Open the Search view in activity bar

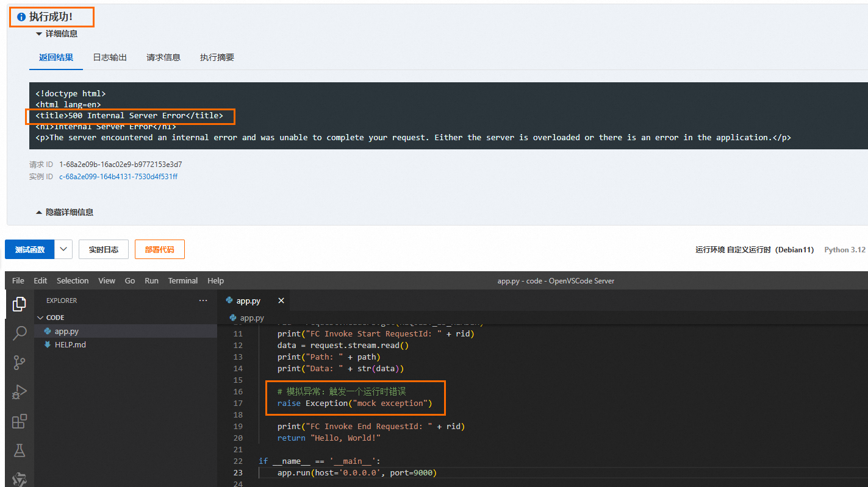(20, 333)
